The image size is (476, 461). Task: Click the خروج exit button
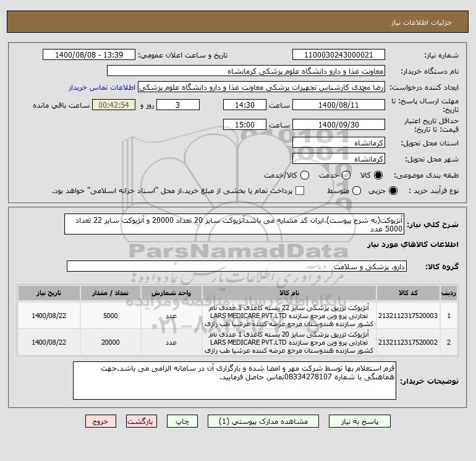point(101,421)
